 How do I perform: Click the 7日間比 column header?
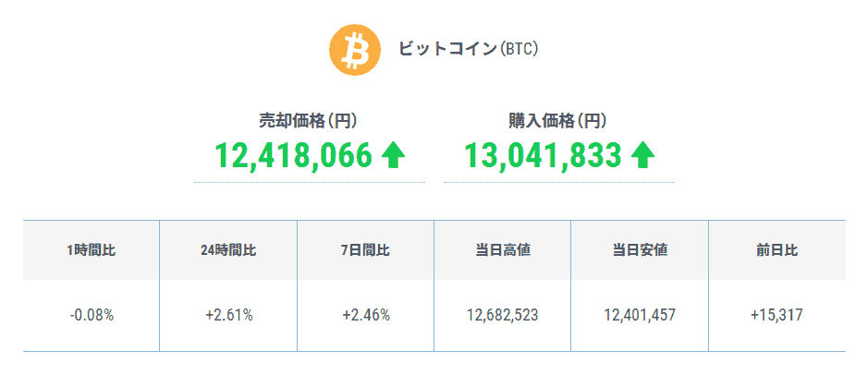coord(365,249)
